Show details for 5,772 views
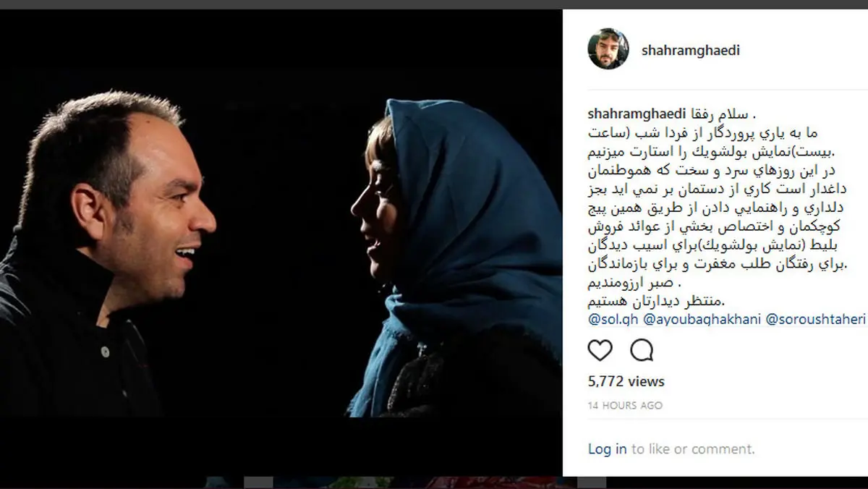 pos(626,381)
